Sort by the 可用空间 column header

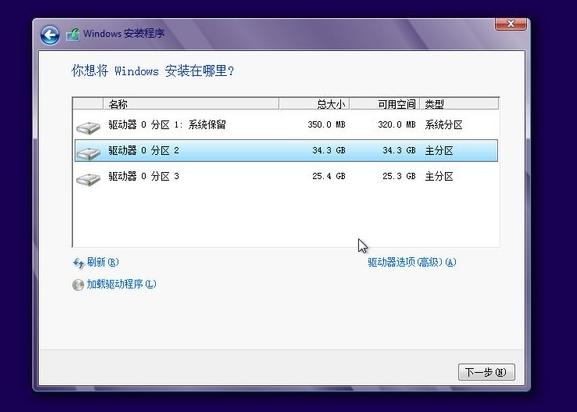[x=384, y=104]
